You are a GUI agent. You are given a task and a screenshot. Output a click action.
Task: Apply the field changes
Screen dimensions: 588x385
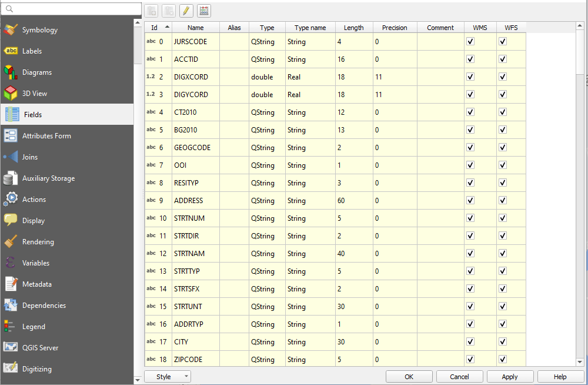[510, 376]
